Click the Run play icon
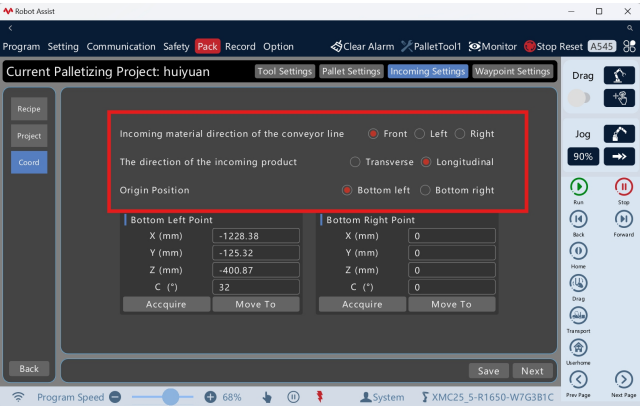The height and width of the screenshot is (406, 640). pos(578,187)
